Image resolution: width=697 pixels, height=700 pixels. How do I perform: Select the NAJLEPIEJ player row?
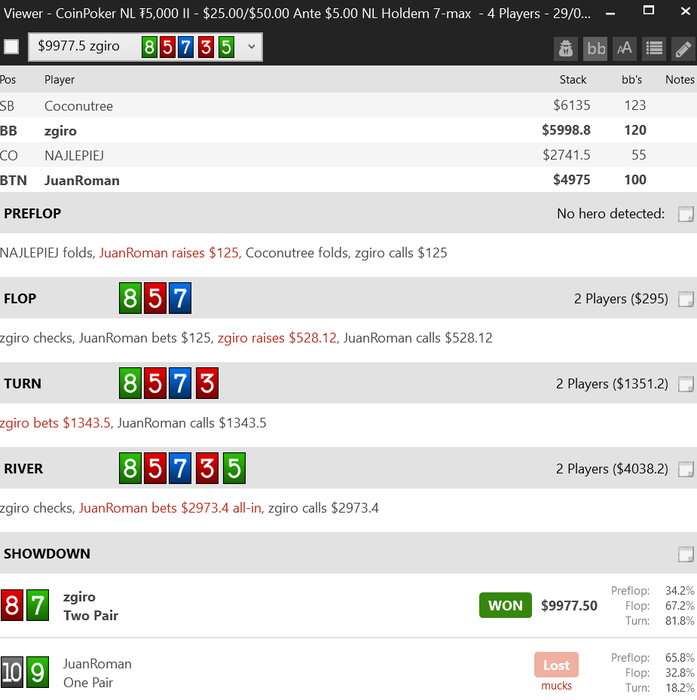[x=348, y=155]
